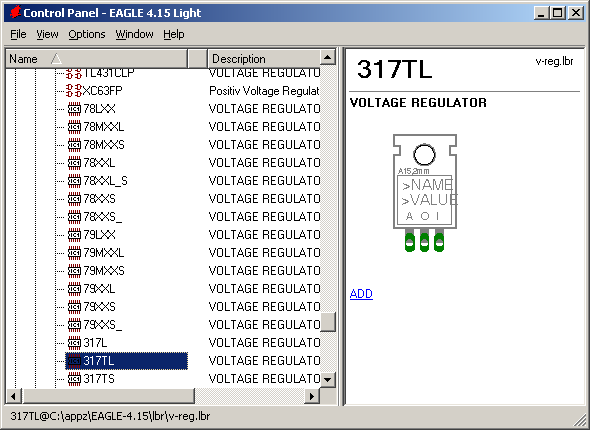Click the EAGLE logo in title bar
The width and height of the screenshot is (590, 430).
click(x=15, y=12)
